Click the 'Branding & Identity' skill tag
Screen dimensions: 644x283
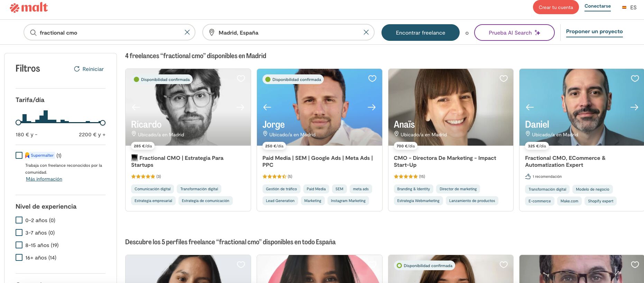point(413,189)
